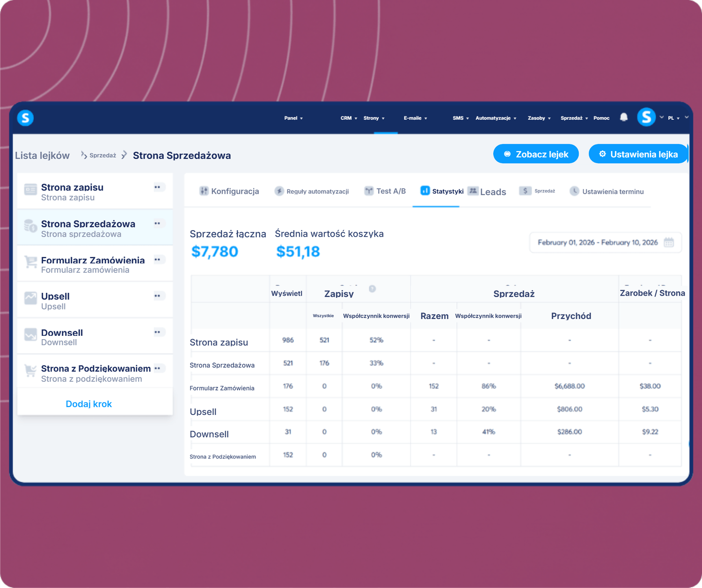This screenshot has height=588, width=702.
Task: Expand the Panel dropdown menu
Action: click(293, 118)
